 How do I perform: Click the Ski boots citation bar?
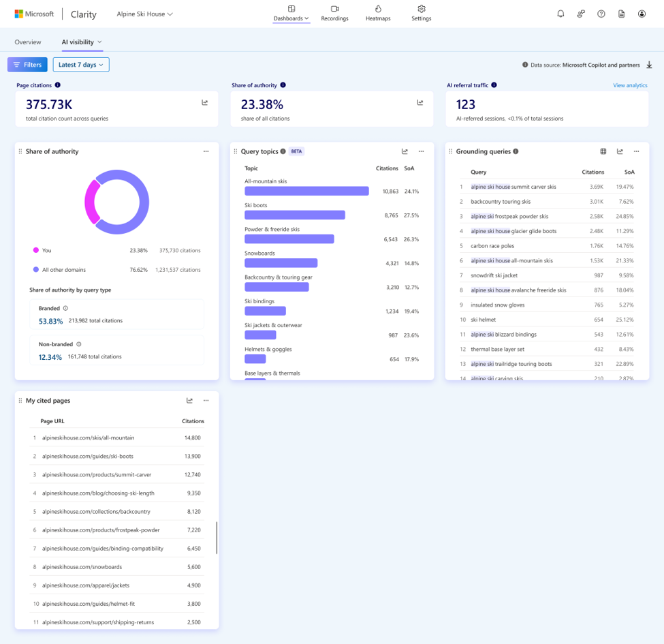[x=295, y=215]
